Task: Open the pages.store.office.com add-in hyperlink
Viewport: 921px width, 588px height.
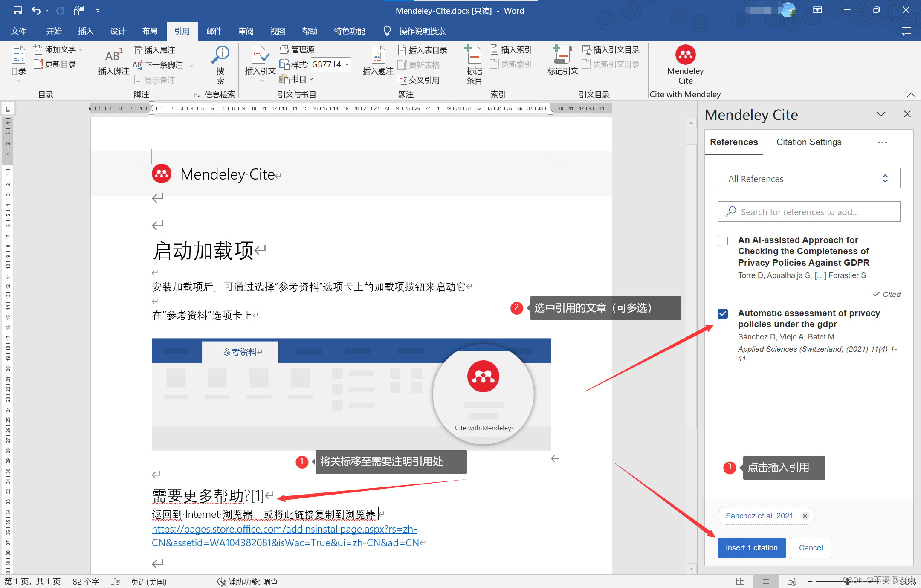Action: (284, 530)
